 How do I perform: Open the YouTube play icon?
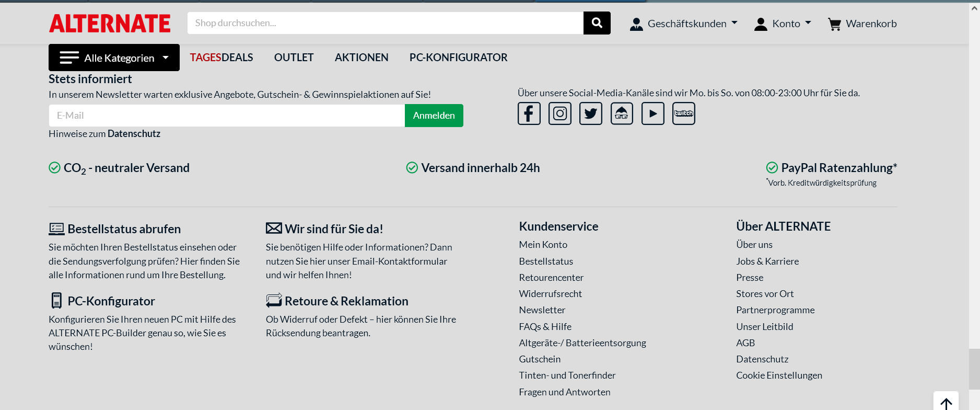click(652, 113)
